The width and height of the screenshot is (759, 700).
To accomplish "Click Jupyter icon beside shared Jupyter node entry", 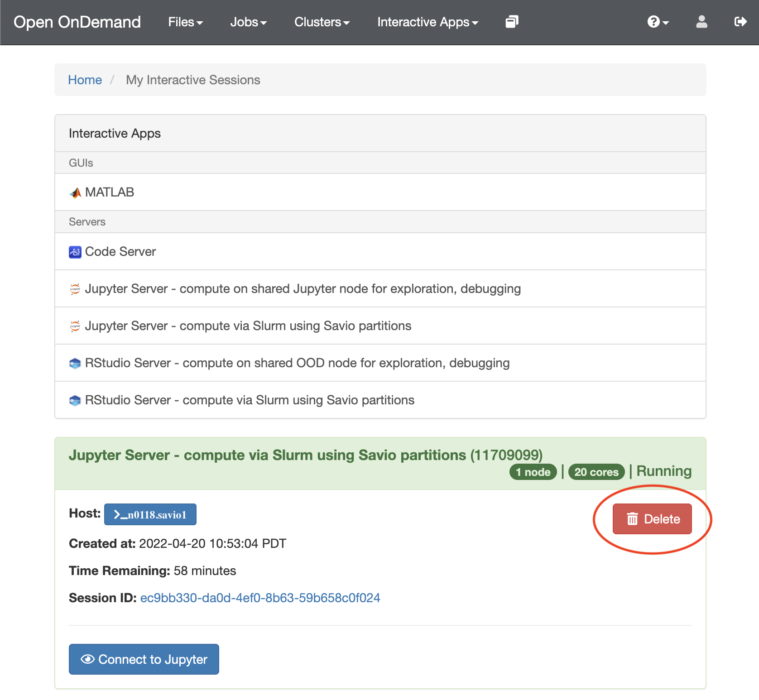I will pos(75,289).
